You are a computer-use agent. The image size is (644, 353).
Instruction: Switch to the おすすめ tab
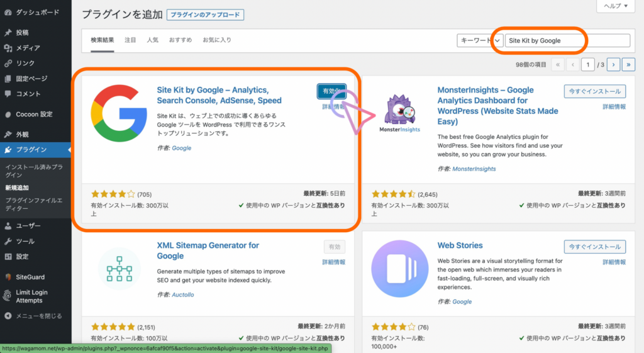point(180,40)
